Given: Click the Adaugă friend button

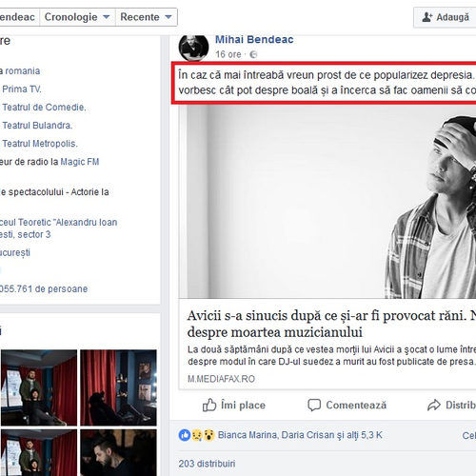Looking at the screenshot, I should click(445, 17).
